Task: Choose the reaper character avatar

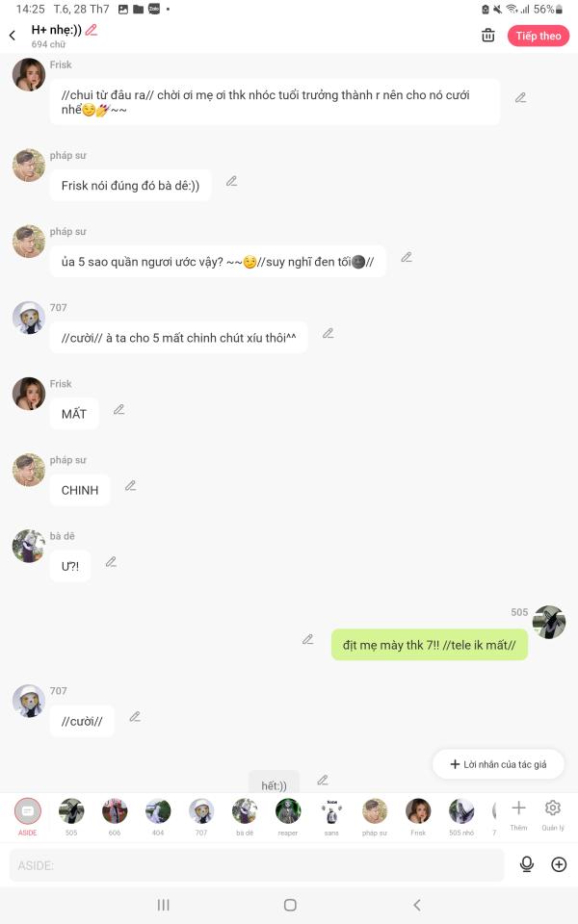Action: point(288,816)
